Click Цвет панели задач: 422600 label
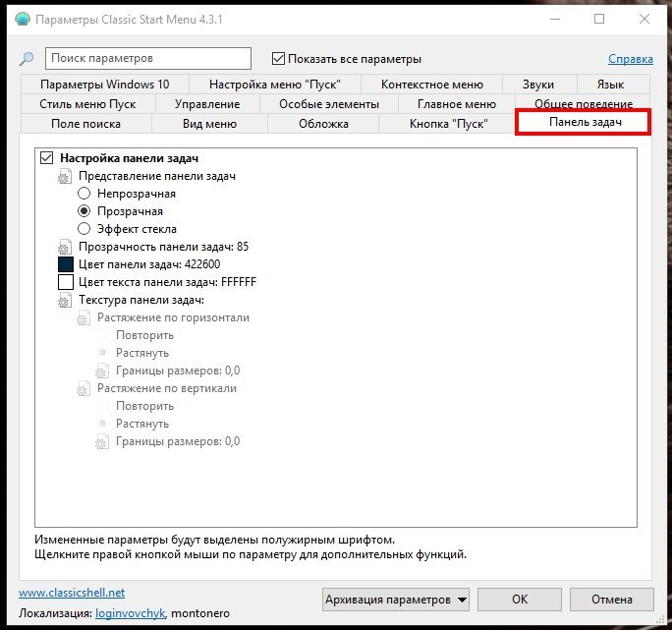This screenshot has width=672, height=630. click(149, 264)
